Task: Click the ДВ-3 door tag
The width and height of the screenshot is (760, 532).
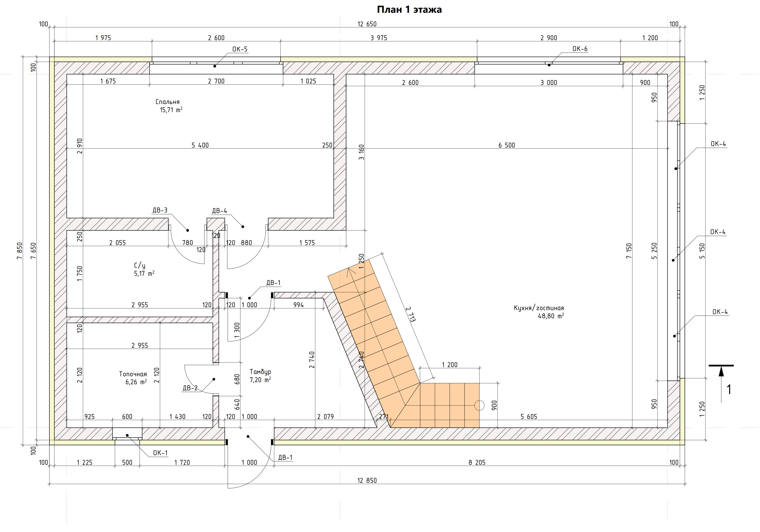Action: point(160,210)
